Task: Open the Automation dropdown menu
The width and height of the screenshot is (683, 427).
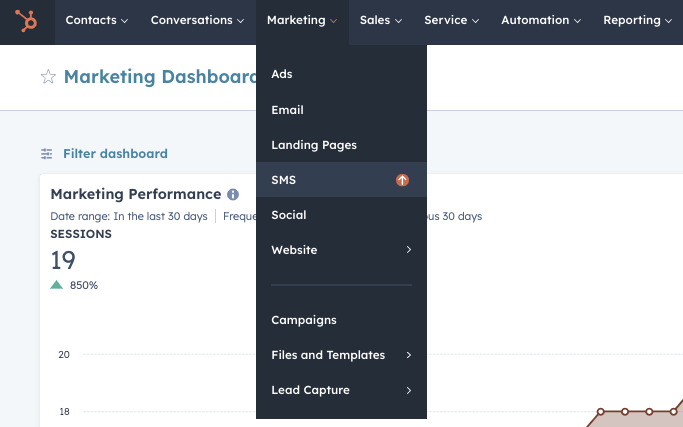Action: [x=541, y=20]
